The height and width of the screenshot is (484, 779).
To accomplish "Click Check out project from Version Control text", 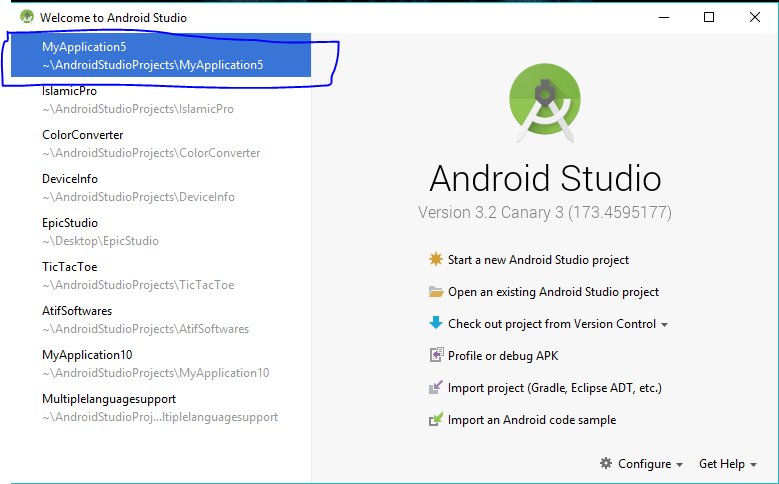I will coord(551,324).
